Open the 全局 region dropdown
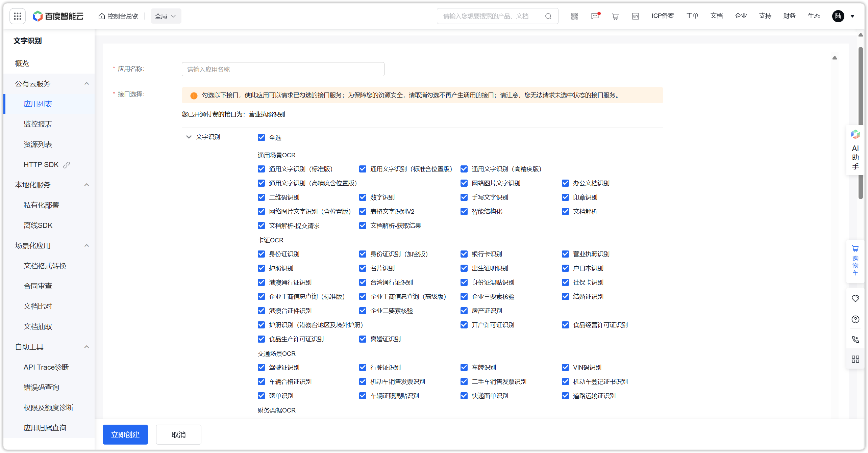This screenshot has width=868, height=453. 166,16
